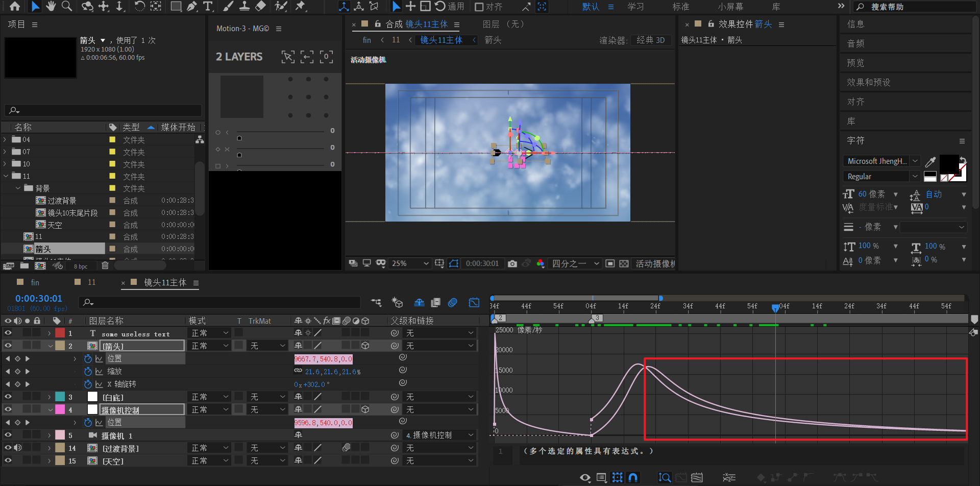Click the 经典 3D renderer button
The width and height of the screenshot is (980, 486).
click(651, 40)
